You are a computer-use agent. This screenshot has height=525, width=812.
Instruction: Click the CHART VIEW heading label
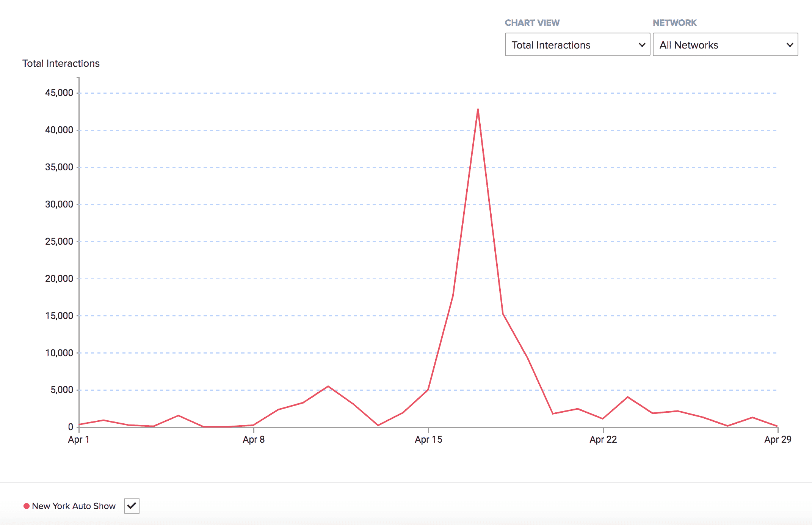532,23
